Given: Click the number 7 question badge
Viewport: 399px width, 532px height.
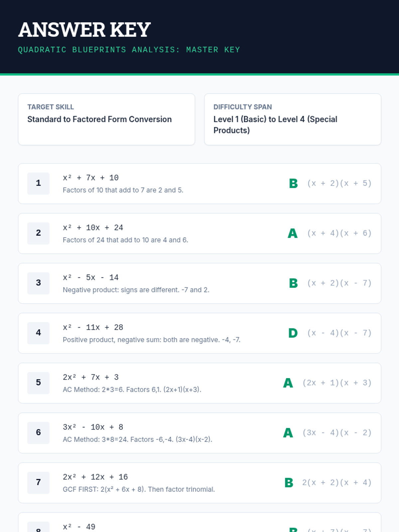Looking at the screenshot, I should point(38,482).
